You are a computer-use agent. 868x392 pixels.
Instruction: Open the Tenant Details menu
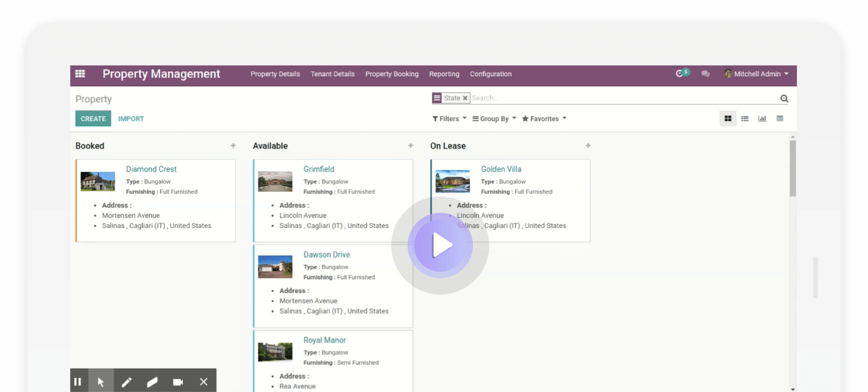[x=332, y=74]
